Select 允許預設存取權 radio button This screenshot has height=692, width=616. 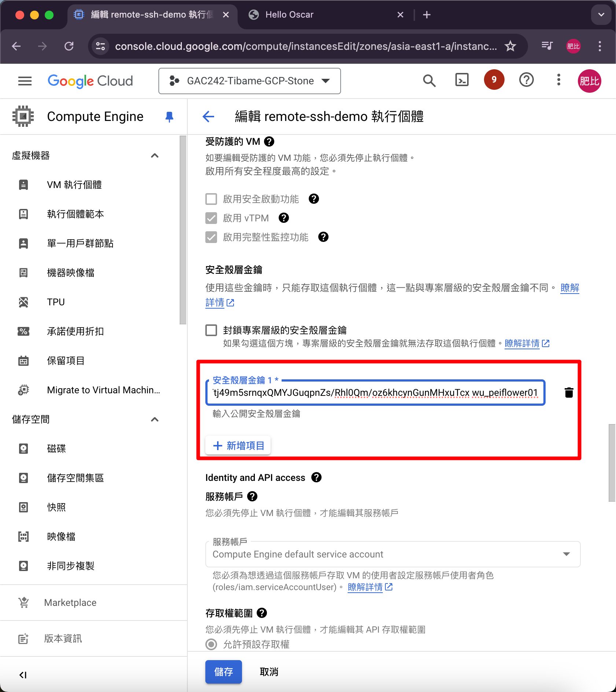pyautogui.click(x=211, y=644)
